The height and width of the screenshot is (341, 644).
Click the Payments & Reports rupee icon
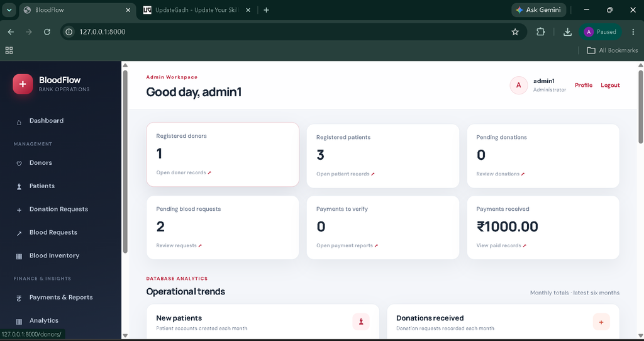(19, 298)
